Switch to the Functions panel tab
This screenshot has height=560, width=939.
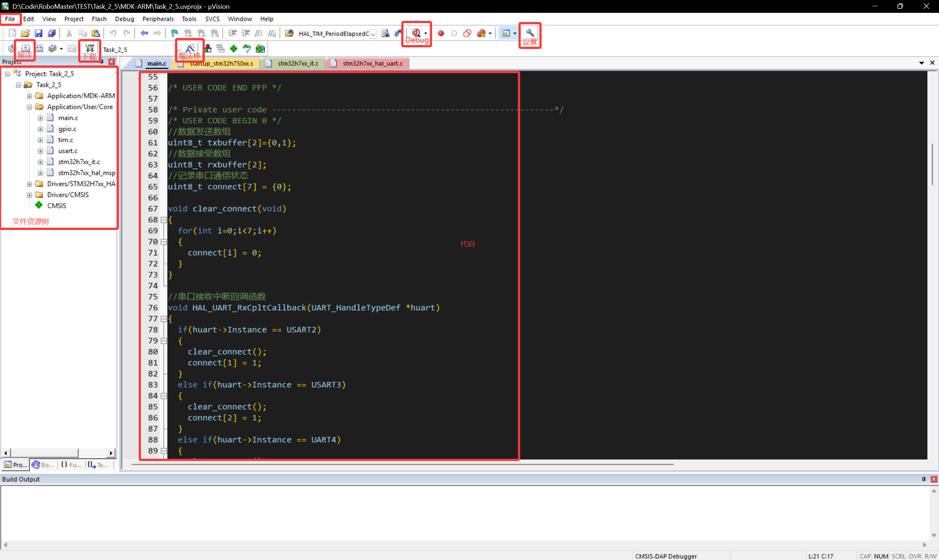click(71, 465)
